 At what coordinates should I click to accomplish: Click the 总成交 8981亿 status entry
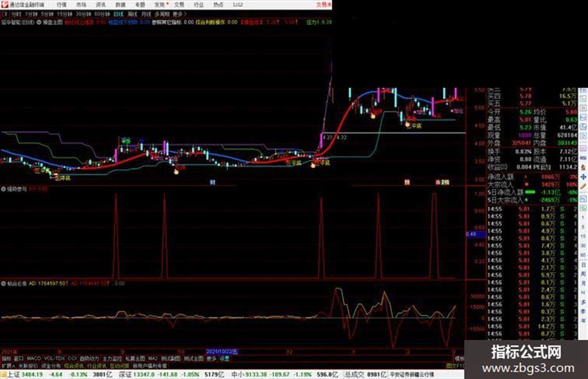click(x=366, y=375)
